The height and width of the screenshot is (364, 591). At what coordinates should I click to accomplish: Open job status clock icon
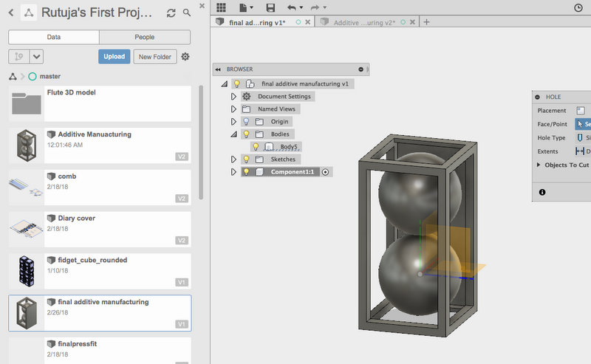coord(578,7)
